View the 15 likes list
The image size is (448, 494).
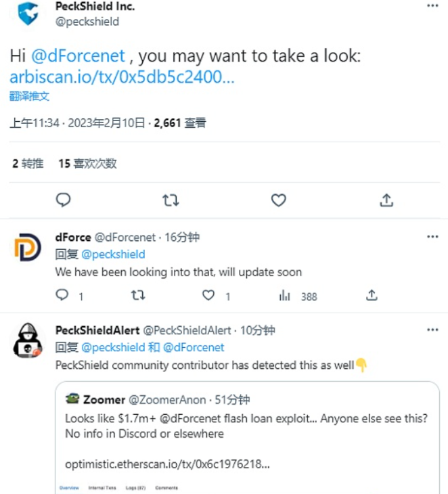[87, 163]
